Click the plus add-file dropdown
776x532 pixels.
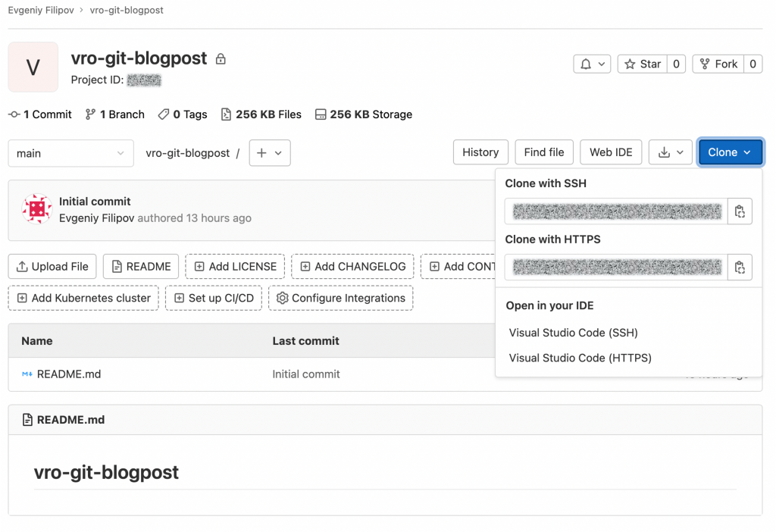pyautogui.click(x=269, y=153)
